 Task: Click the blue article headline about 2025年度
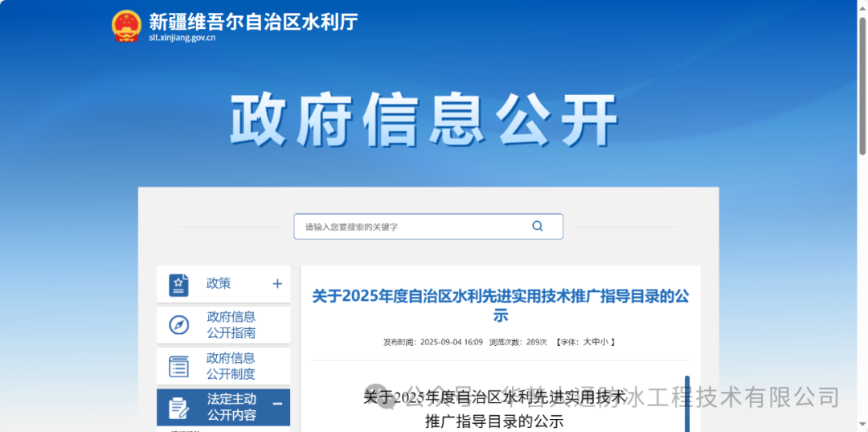tap(500, 306)
